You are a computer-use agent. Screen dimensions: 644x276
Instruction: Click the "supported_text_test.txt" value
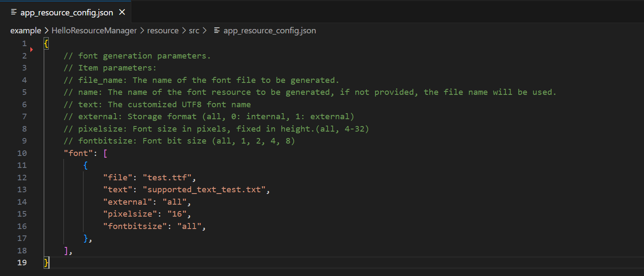tap(204, 190)
